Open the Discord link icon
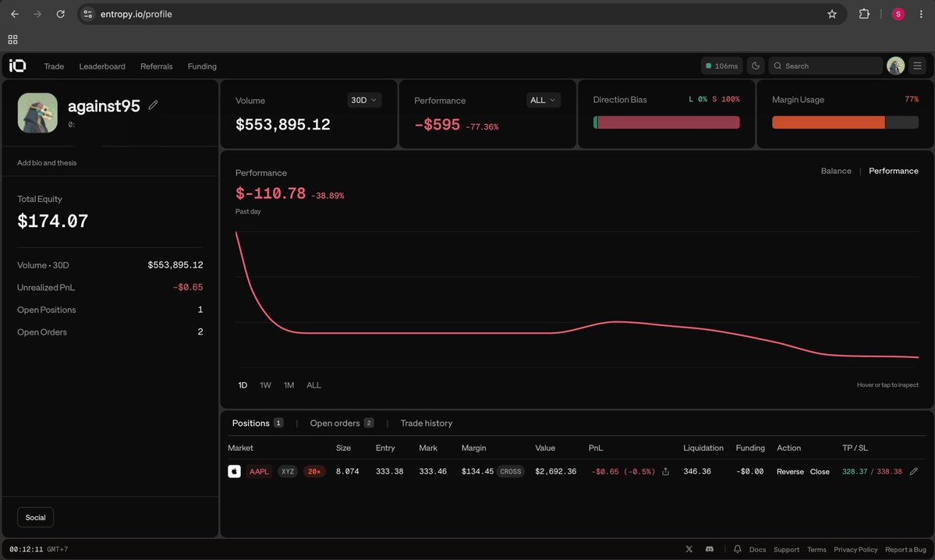 coord(710,549)
